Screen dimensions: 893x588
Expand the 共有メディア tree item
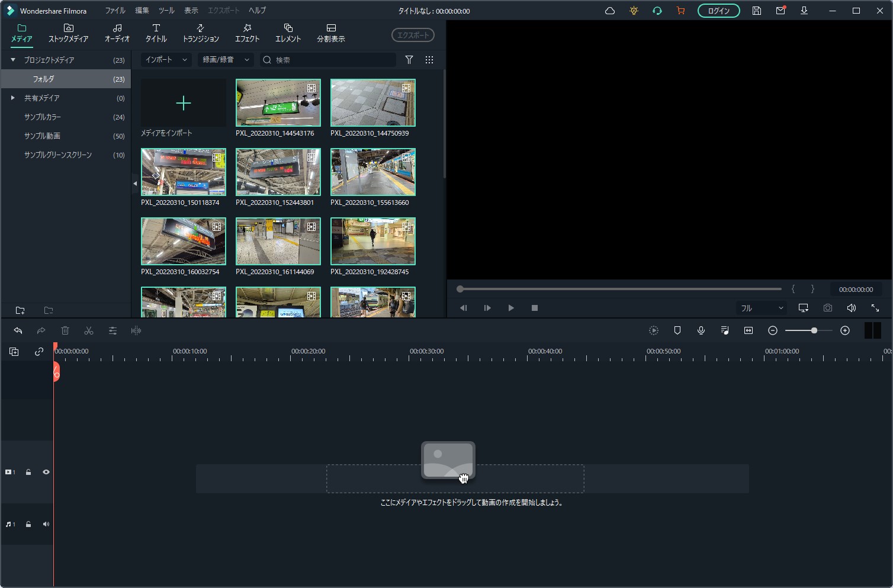pyautogui.click(x=13, y=98)
